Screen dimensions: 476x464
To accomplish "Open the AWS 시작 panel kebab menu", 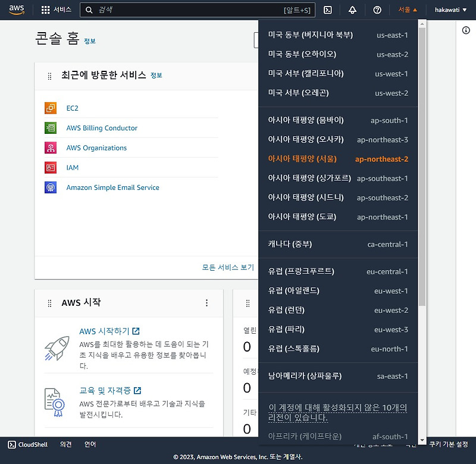I will click(x=206, y=303).
